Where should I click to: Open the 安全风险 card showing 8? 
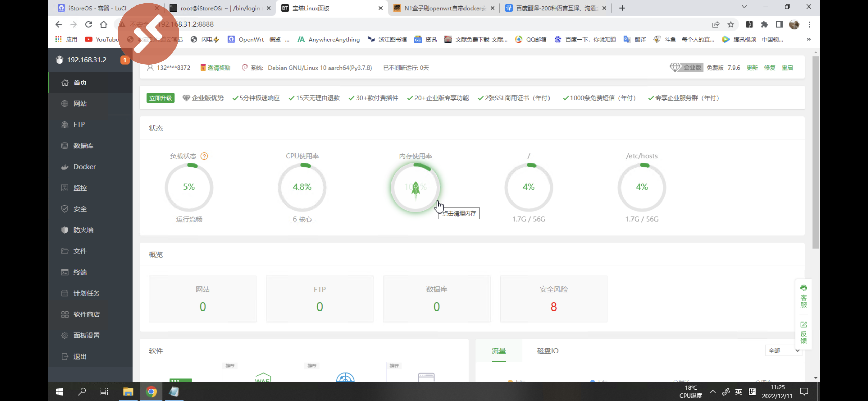(554, 299)
